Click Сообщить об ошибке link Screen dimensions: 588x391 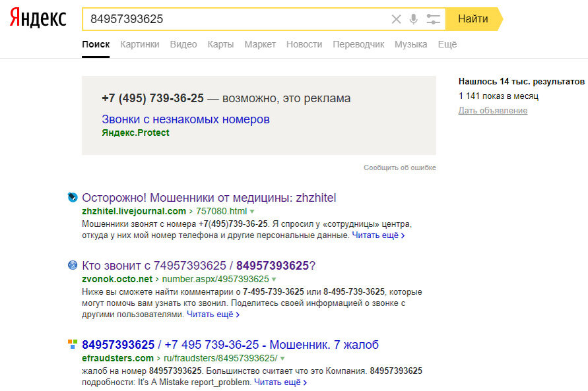pos(400,167)
